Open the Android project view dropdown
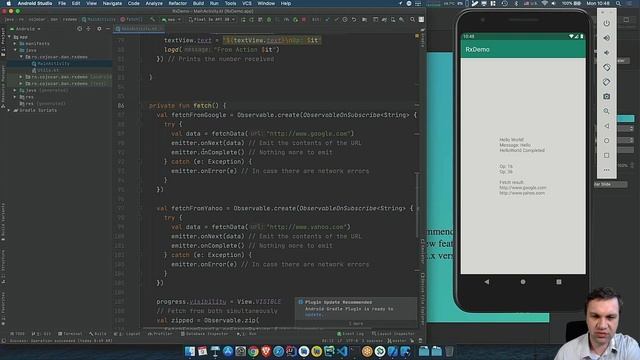Screen dimensions: 640x360 point(25,29)
